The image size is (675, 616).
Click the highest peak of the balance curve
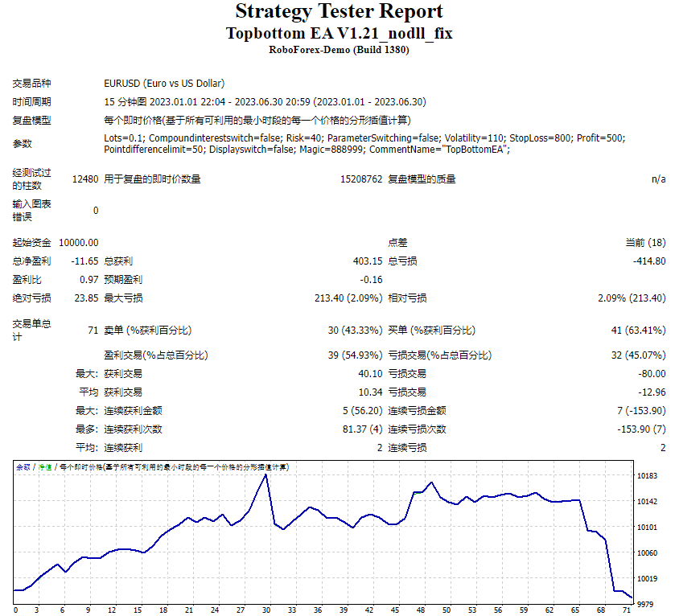[x=265, y=475]
